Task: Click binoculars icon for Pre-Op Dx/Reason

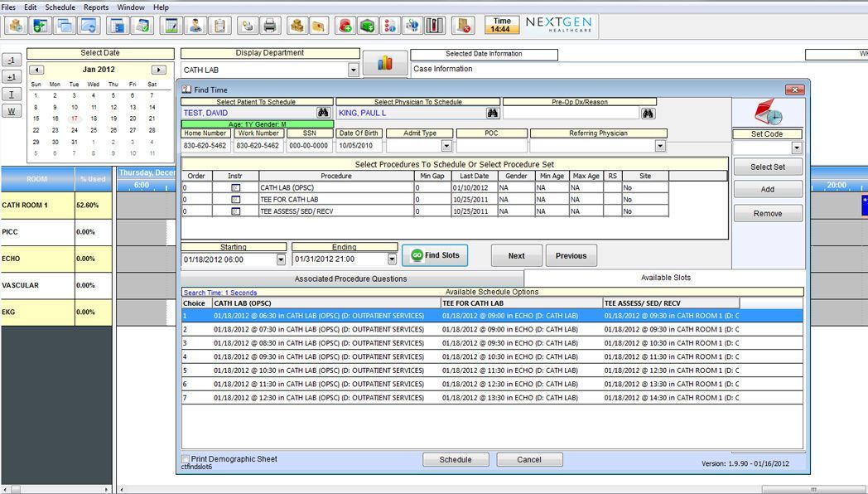Action: coord(648,113)
